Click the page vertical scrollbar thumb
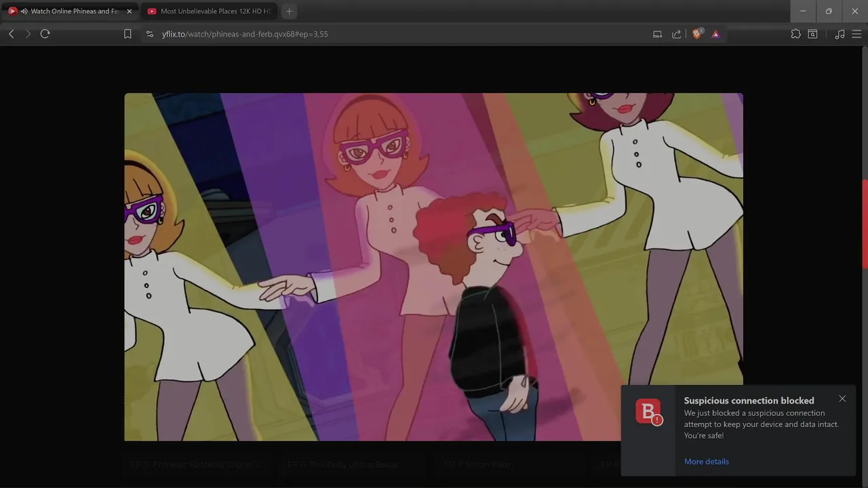Screen dimensions: 868x488 (865, 224)
